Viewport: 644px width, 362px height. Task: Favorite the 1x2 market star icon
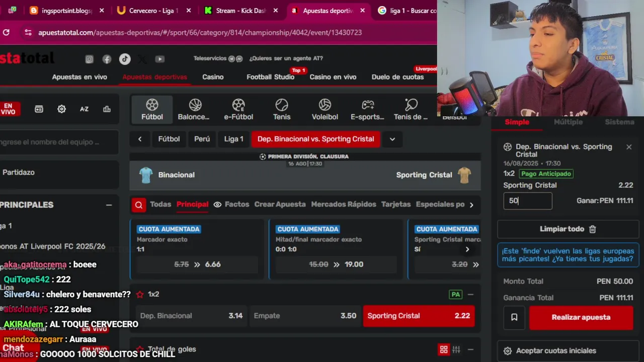(140, 294)
